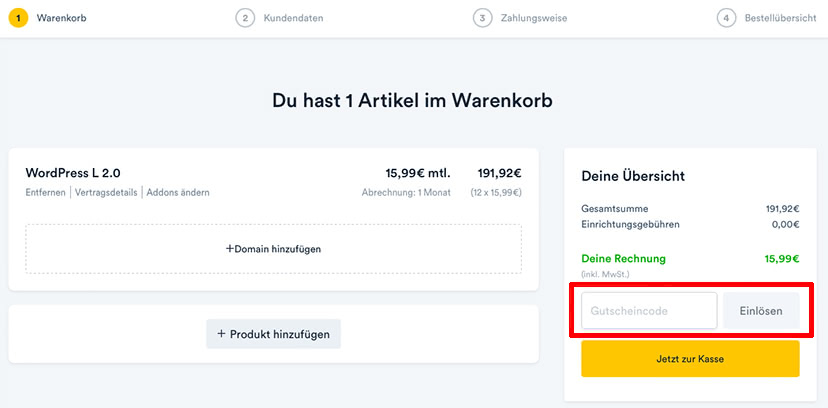
Task: Redeem voucher with Einlösen button
Action: 761,311
